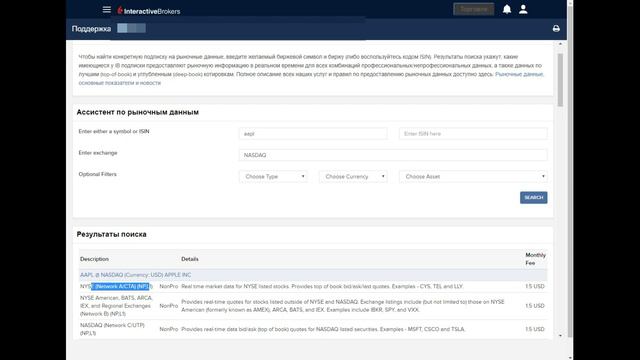This screenshot has width=640, height=360.
Task: Open the Choose Asset dropdown
Action: point(473,176)
